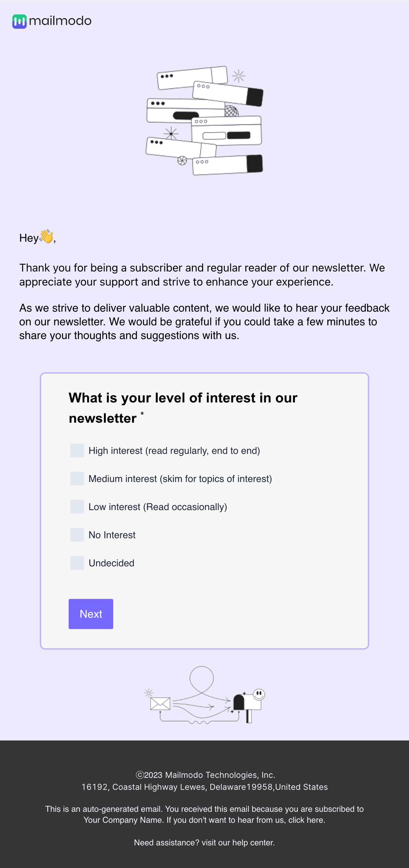The width and height of the screenshot is (409, 868).
Task: Select the Undecided choice
Action: [77, 563]
